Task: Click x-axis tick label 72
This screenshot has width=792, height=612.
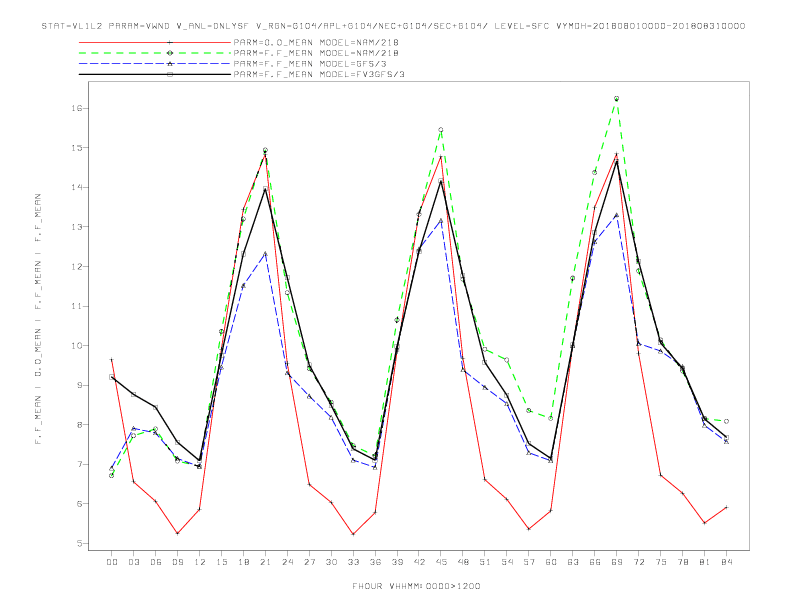Action: [x=638, y=562]
